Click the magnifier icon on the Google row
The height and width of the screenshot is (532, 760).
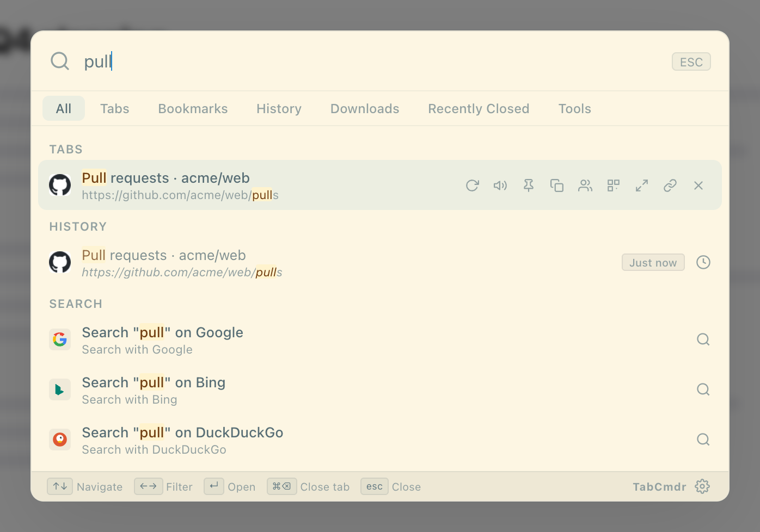(703, 339)
